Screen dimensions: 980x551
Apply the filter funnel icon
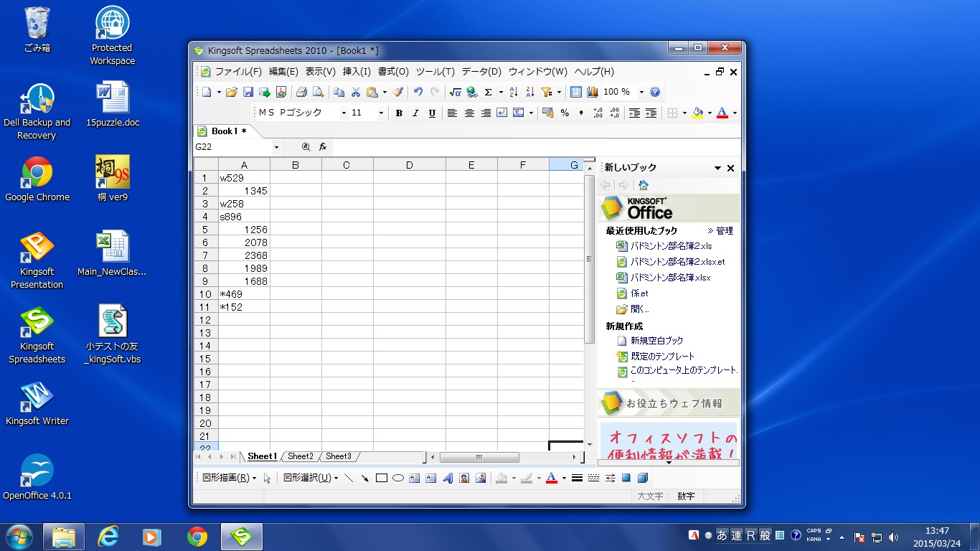click(x=547, y=92)
